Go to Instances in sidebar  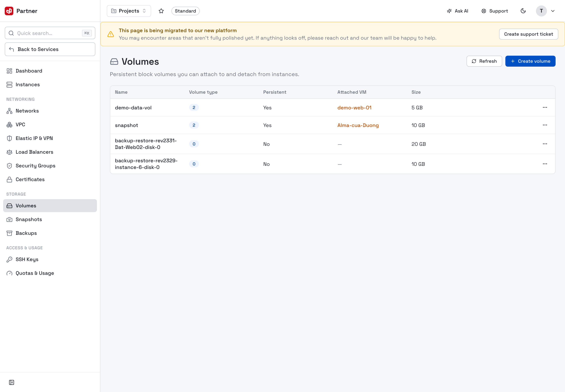[x=50, y=85]
